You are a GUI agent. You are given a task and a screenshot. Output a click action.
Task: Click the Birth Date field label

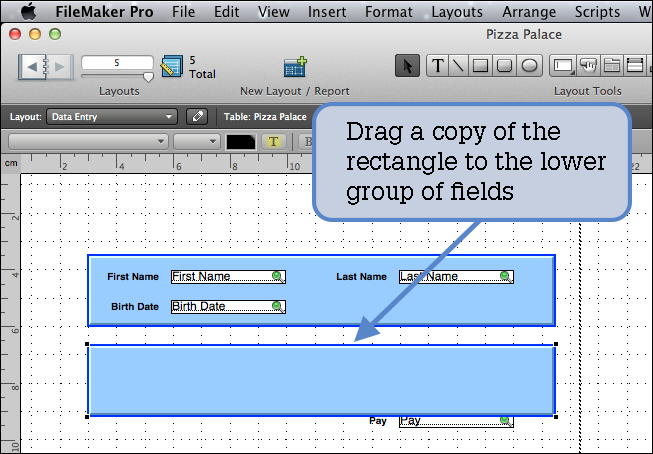click(x=135, y=307)
